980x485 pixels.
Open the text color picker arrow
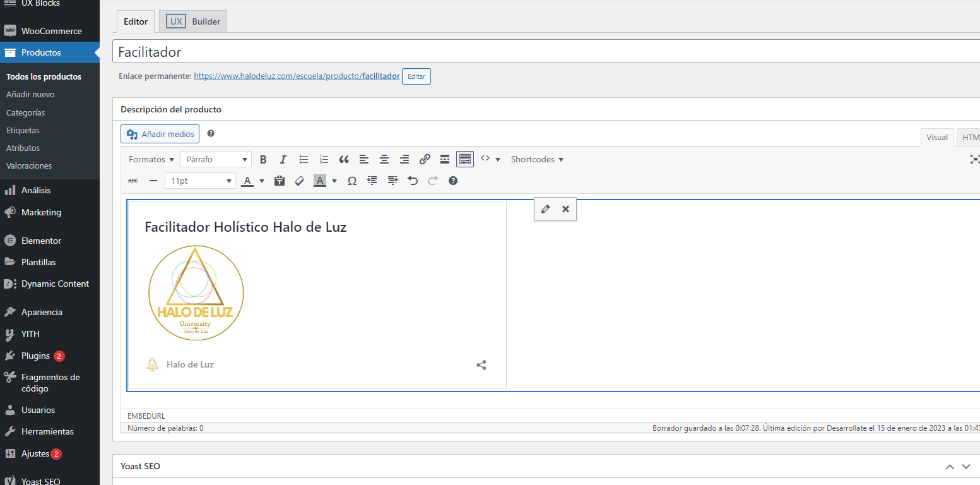click(262, 181)
